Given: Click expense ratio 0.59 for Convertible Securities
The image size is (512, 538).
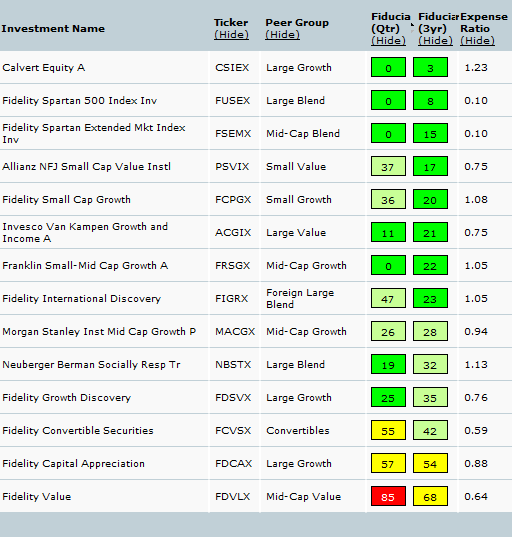Looking at the screenshot, I should [476, 430].
